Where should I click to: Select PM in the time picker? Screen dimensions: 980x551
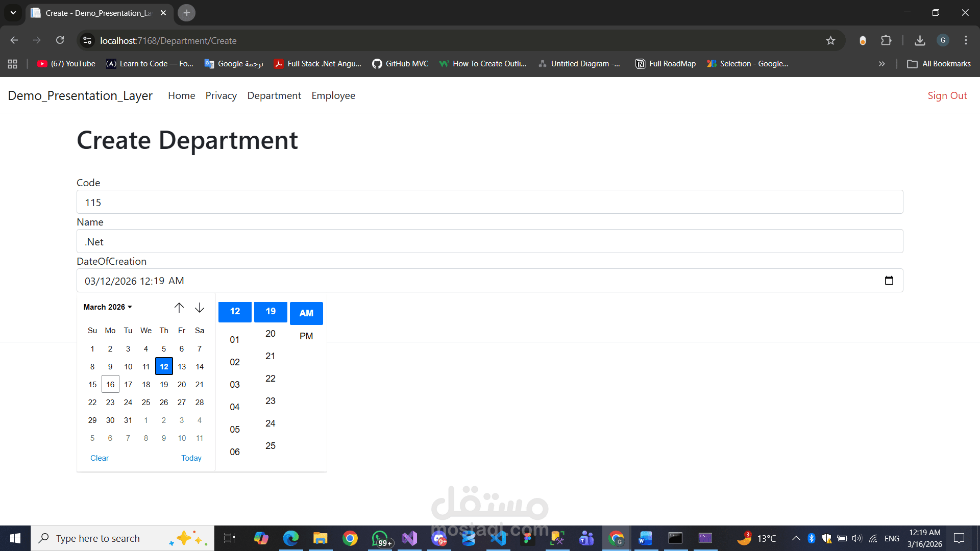coord(306,336)
